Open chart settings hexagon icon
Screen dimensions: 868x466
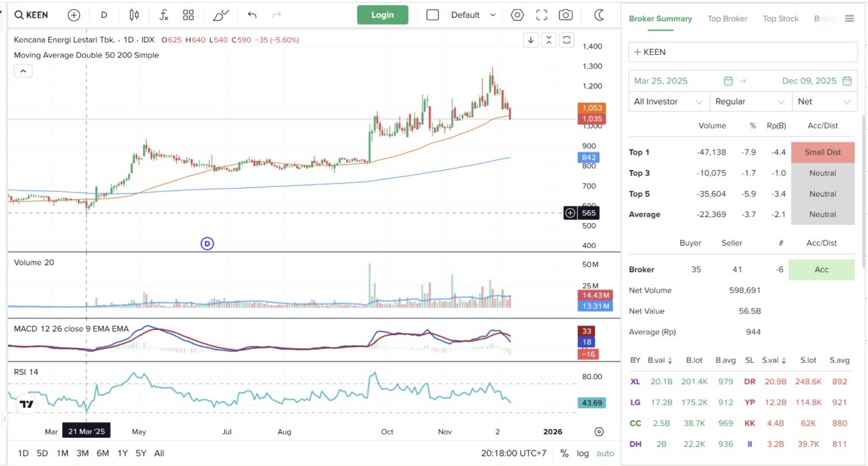pyautogui.click(x=517, y=15)
